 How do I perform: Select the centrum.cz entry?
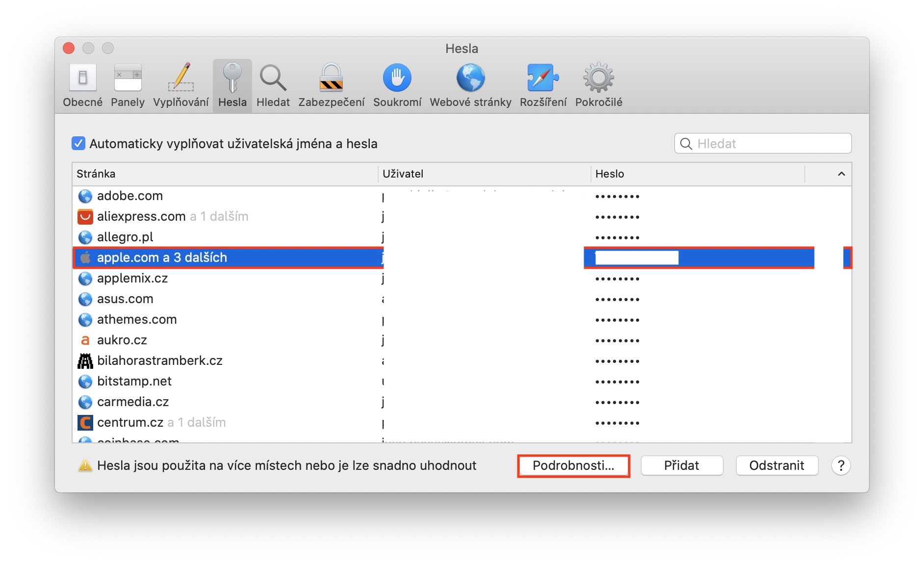click(462, 423)
